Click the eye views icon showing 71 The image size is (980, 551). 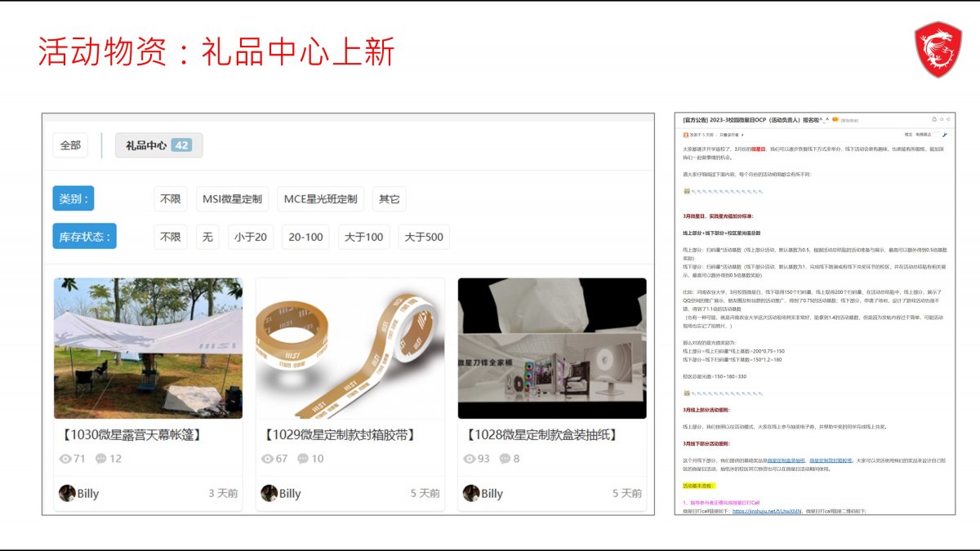click(x=65, y=459)
